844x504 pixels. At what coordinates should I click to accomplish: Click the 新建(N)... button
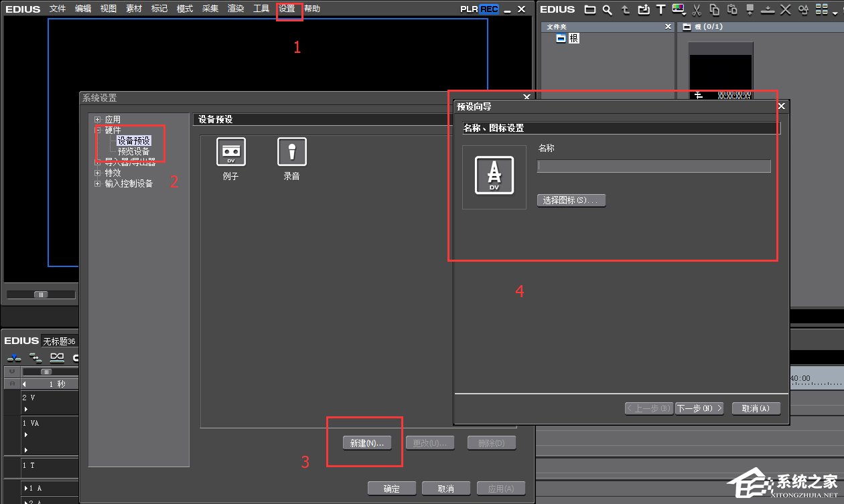366,443
